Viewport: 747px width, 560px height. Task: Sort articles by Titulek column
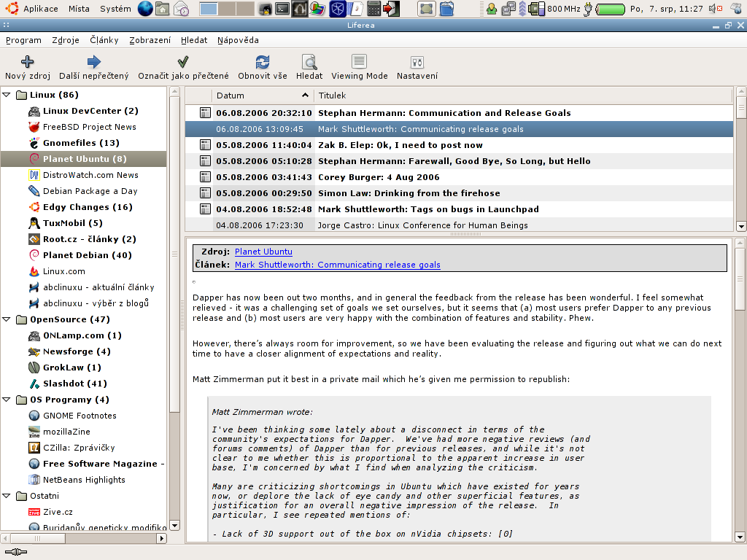523,96
